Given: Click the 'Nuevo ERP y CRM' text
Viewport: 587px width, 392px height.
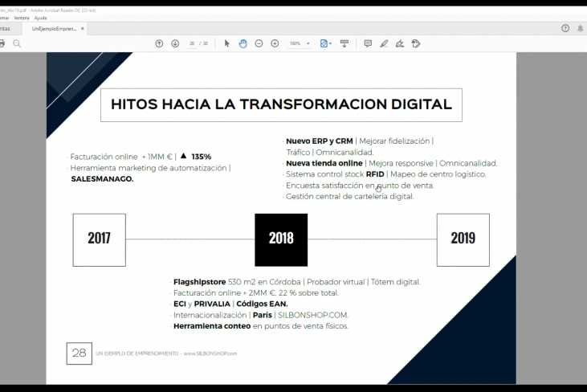Looking at the screenshot, I should [x=320, y=141].
